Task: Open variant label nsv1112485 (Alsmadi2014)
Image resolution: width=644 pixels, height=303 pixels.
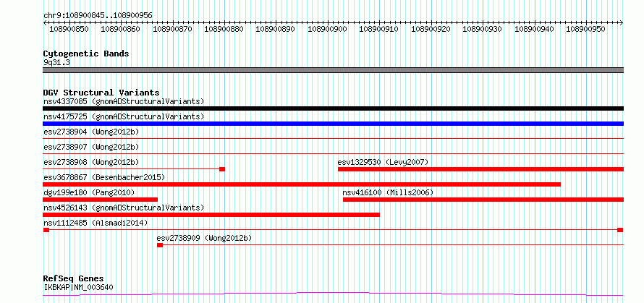Action: pos(96,223)
